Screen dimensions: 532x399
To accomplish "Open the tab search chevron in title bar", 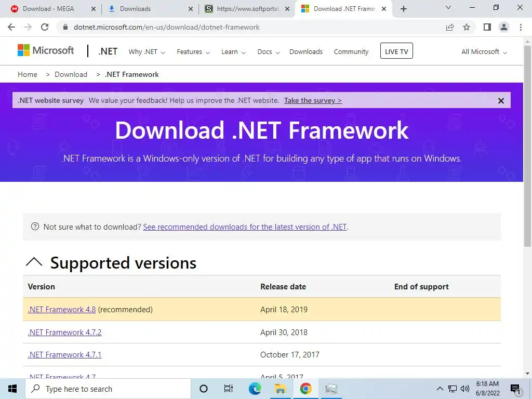I will click(448, 7).
